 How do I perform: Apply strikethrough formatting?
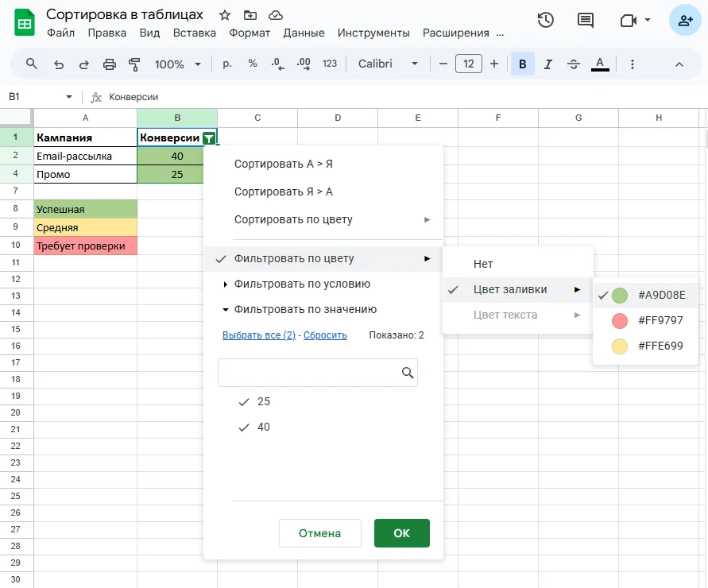(x=574, y=64)
